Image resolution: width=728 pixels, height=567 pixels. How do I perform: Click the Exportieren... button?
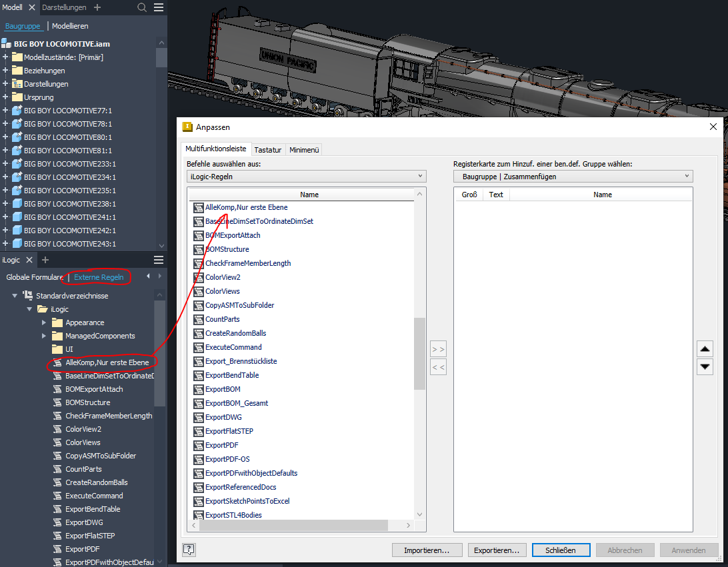[x=497, y=550]
